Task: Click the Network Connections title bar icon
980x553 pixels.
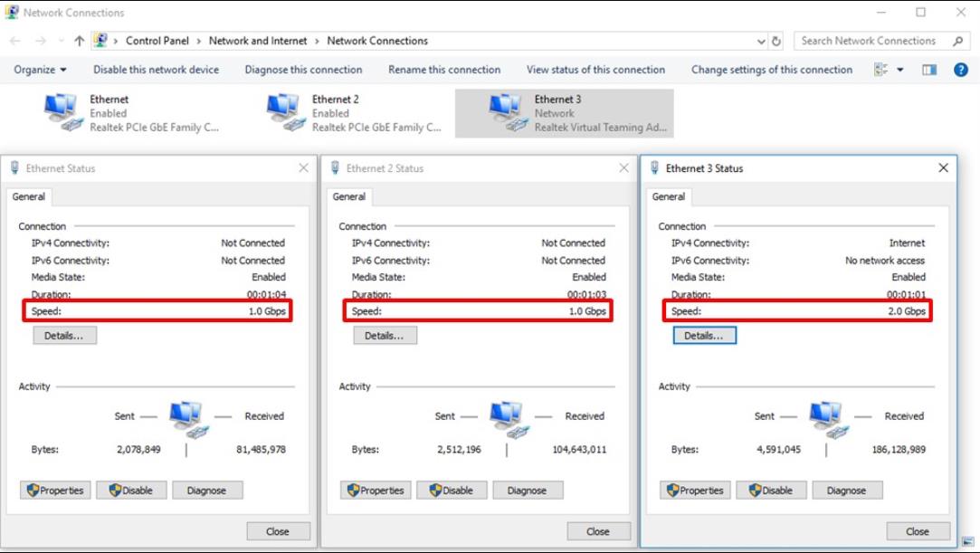Action: pyautogui.click(x=11, y=12)
